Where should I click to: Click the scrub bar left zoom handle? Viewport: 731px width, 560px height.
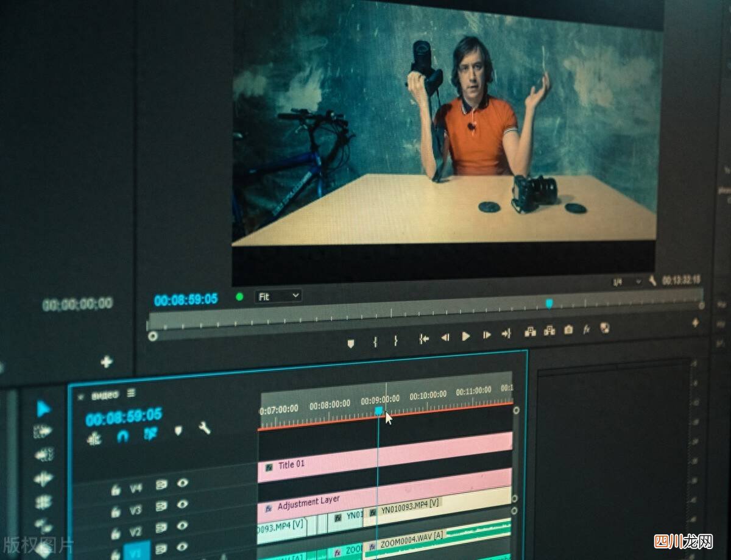(x=152, y=336)
